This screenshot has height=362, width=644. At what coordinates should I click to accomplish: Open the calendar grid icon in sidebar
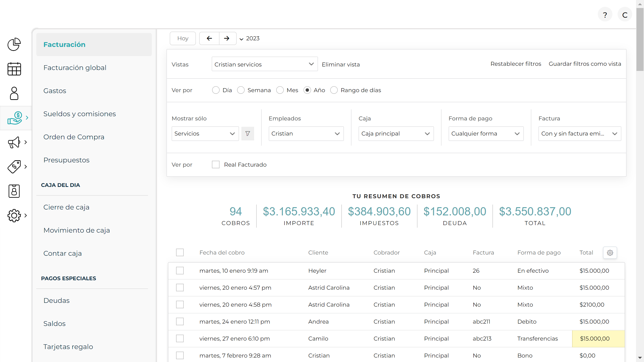[14, 69]
